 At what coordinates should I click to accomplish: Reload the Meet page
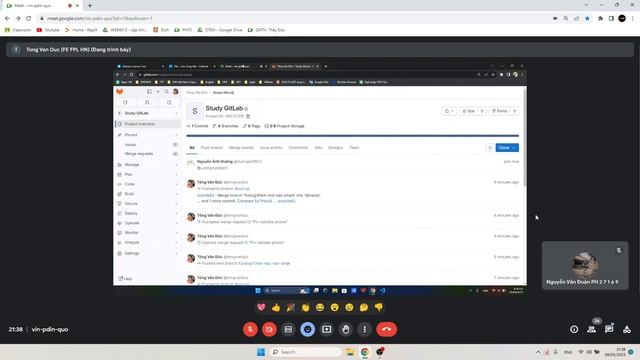(29, 18)
